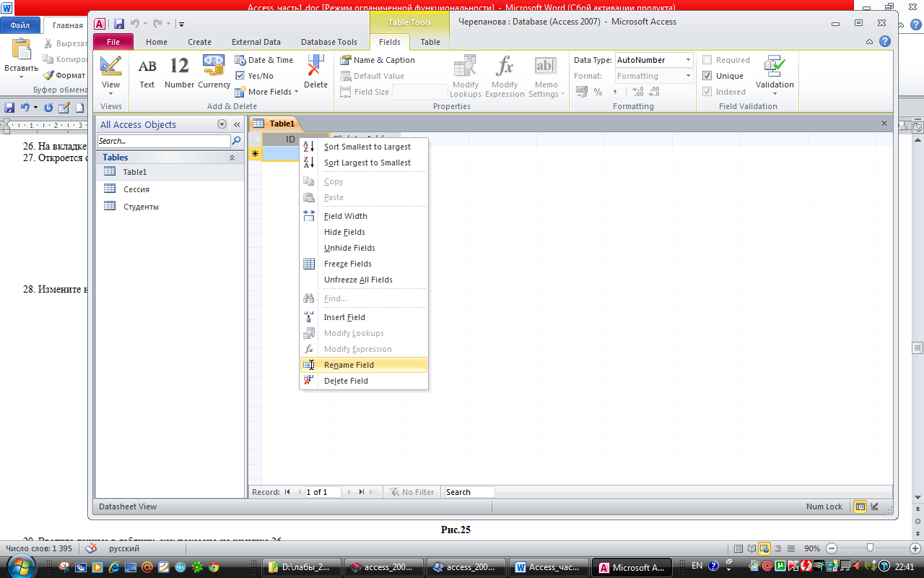Open Access Help question mark icon
This screenshot has width=924, height=578.
pyautogui.click(x=884, y=41)
